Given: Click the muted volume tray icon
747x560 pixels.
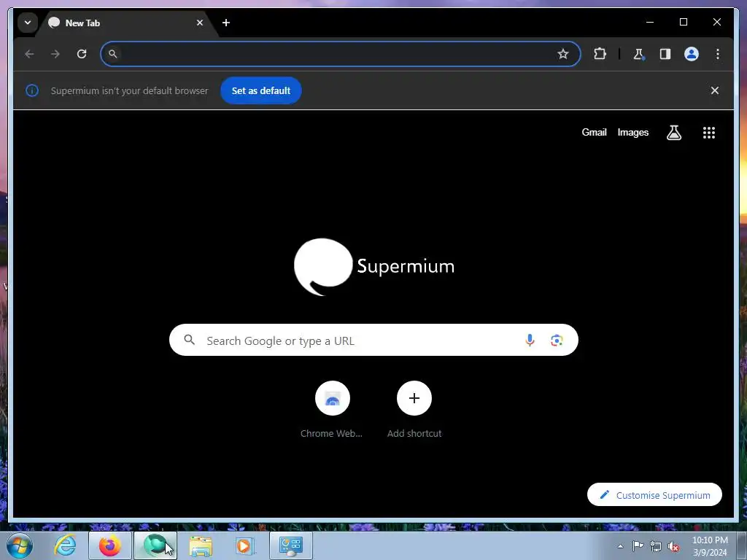Looking at the screenshot, I should click(x=673, y=546).
